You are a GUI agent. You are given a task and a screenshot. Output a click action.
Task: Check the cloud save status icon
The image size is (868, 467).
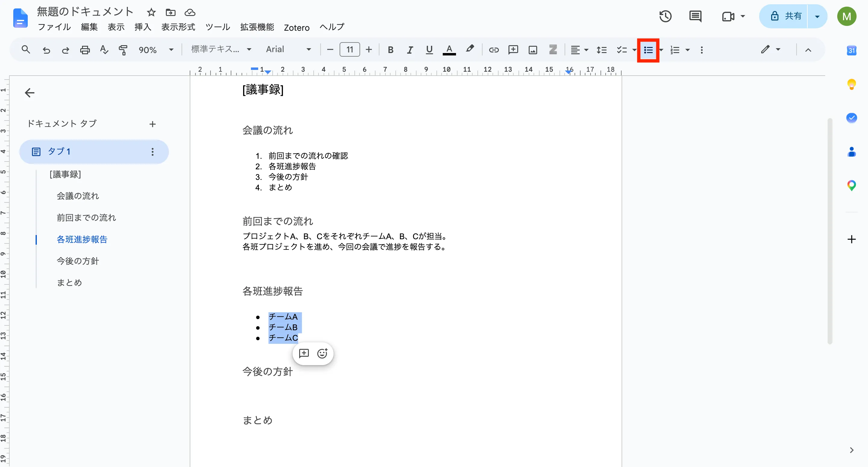coord(190,12)
